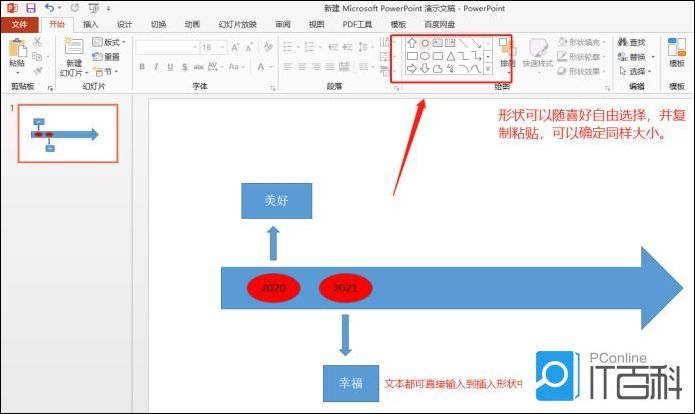Viewport: 695px width, 414px height.
Task: Toggle strikethrough abc button
Action: click(199, 67)
